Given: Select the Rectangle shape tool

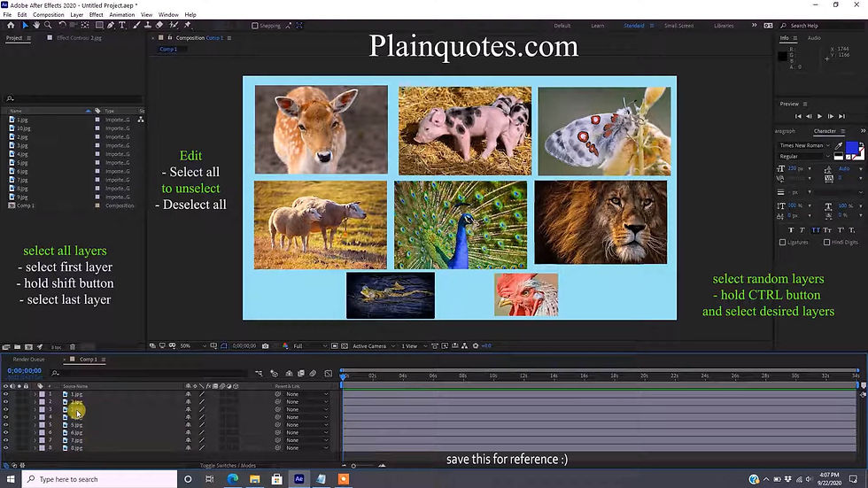Looking at the screenshot, I should pyautogui.click(x=99, y=26).
